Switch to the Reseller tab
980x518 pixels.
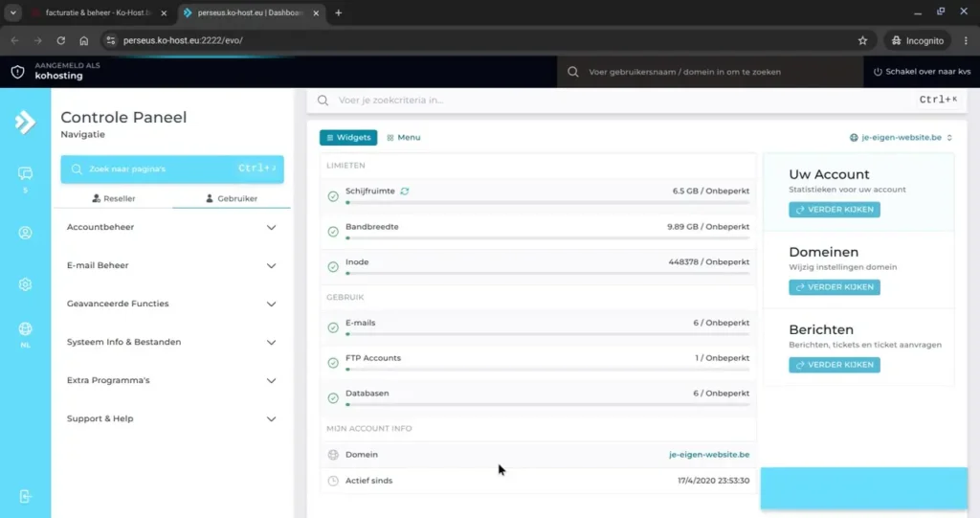[114, 198]
